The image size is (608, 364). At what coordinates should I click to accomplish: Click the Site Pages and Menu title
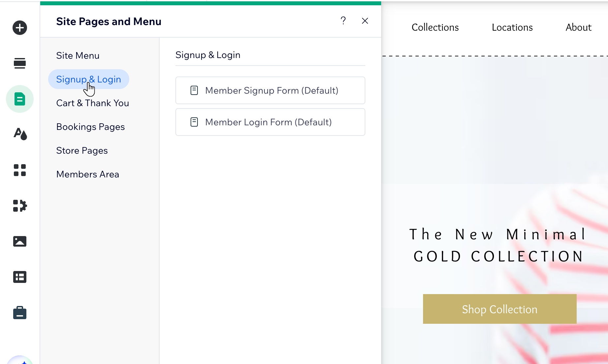[x=109, y=21]
